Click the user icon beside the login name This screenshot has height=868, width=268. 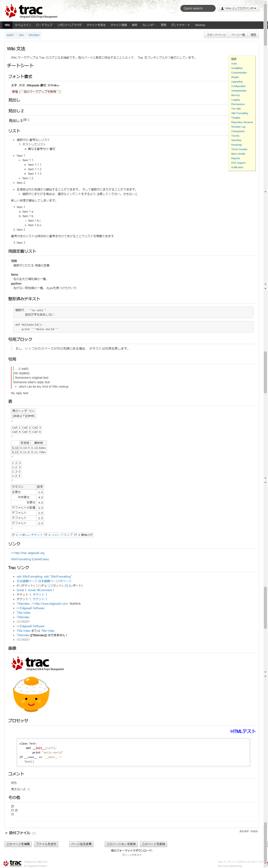coord(222,8)
